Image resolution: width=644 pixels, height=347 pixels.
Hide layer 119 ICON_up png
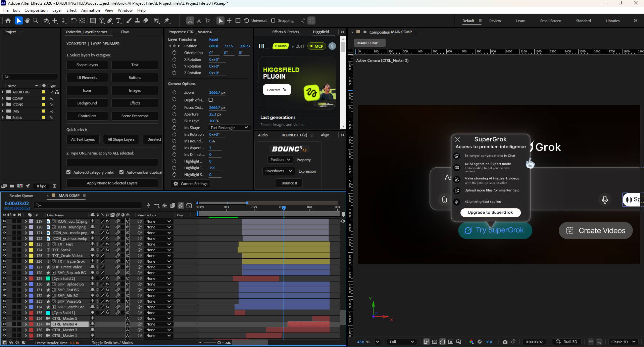click(4, 221)
